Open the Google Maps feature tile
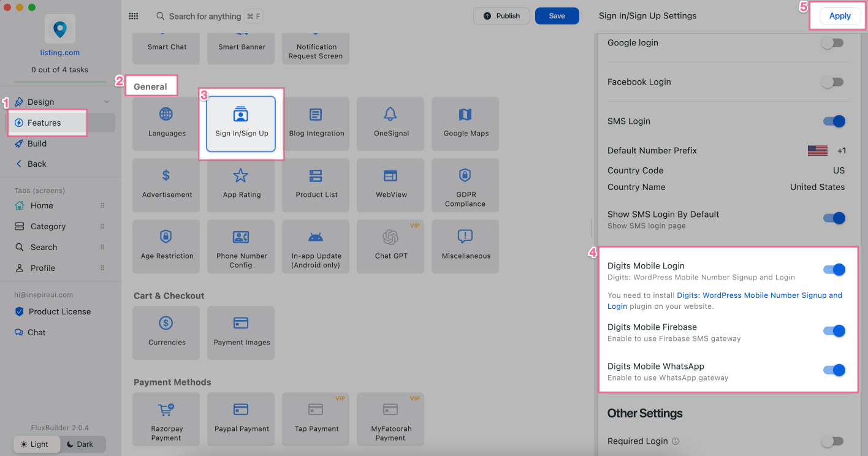Screen dimensions: 868x456 tap(465, 123)
